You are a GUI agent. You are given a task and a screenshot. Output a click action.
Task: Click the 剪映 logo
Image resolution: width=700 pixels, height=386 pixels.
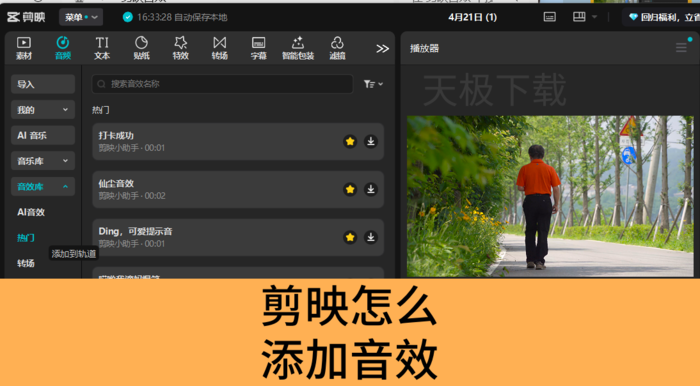(x=26, y=17)
